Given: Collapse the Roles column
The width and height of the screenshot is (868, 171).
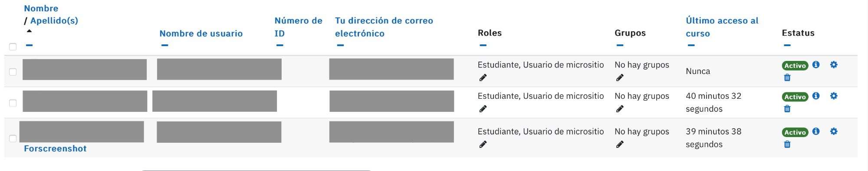Looking at the screenshot, I should 483,45.
